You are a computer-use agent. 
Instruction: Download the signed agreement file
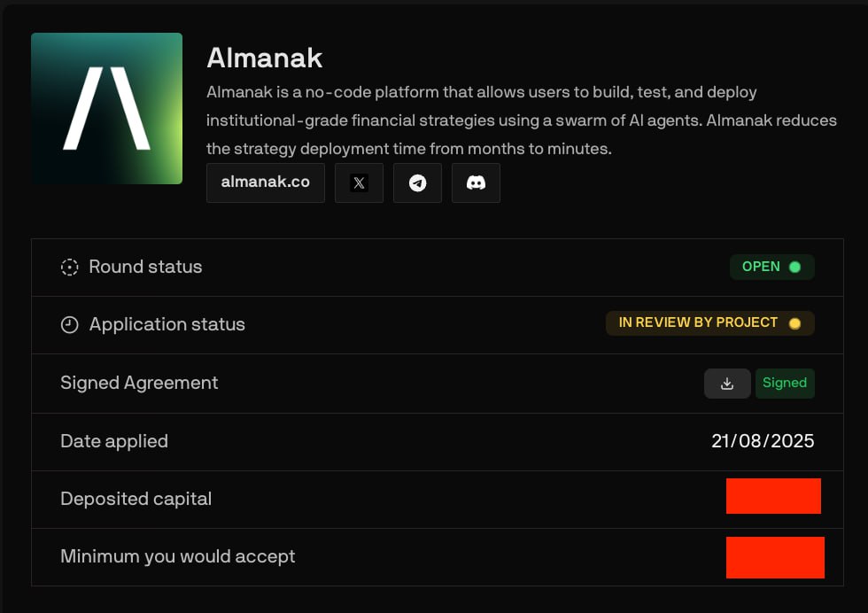(x=727, y=384)
